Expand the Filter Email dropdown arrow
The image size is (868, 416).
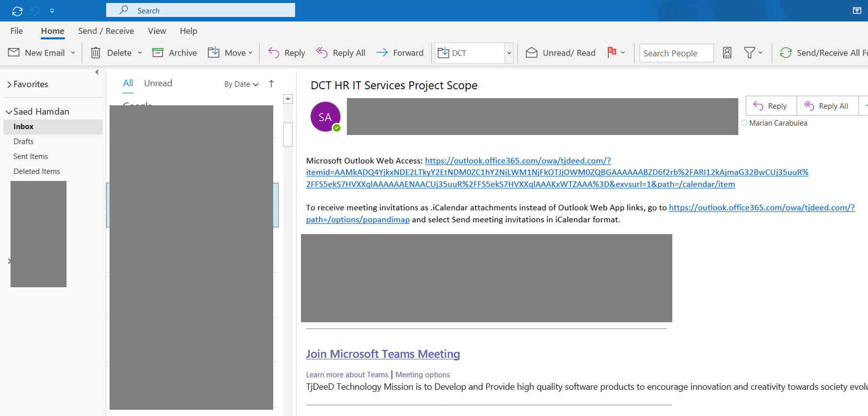coord(760,53)
